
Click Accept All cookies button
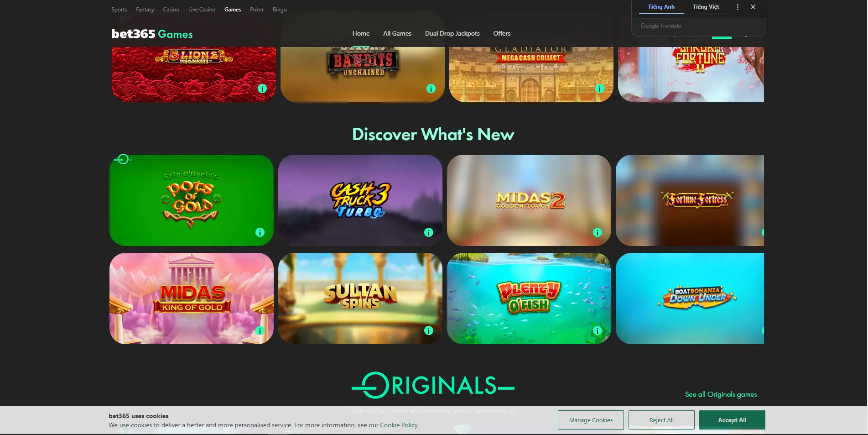point(732,420)
